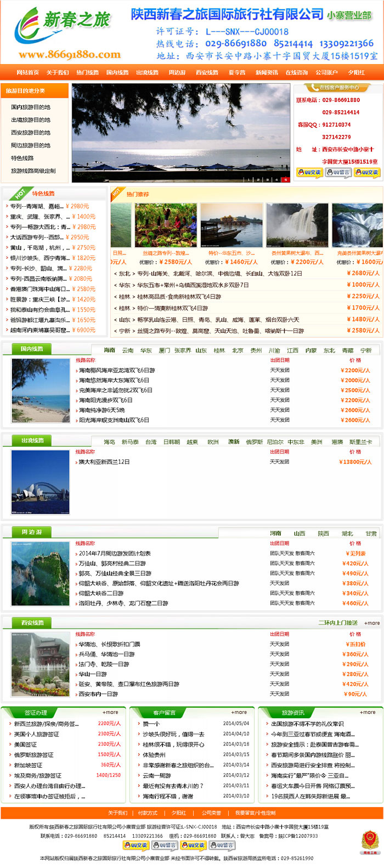
Task: Open 夏令营 in the navigation bar
Action: pyautogui.click(x=237, y=72)
